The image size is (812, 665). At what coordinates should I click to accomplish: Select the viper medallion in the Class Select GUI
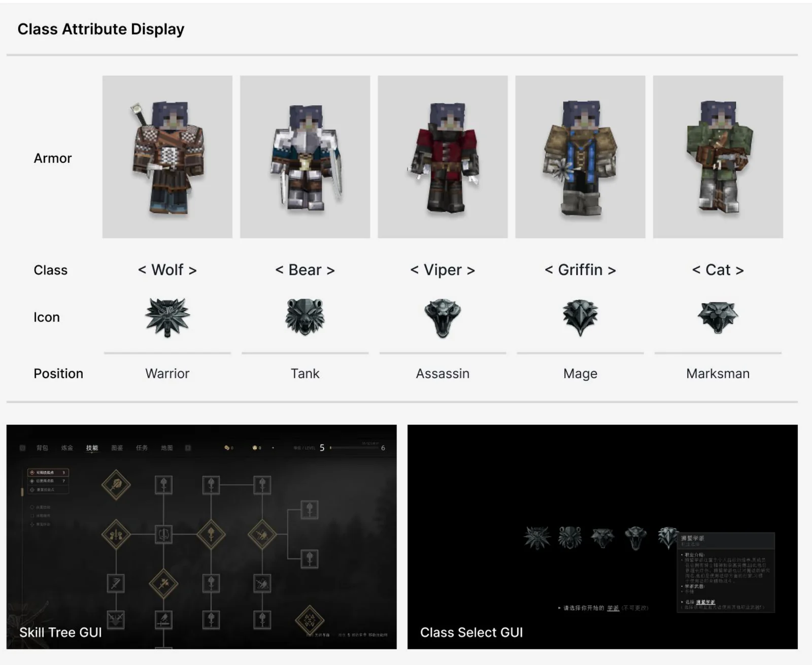tap(635, 538)
